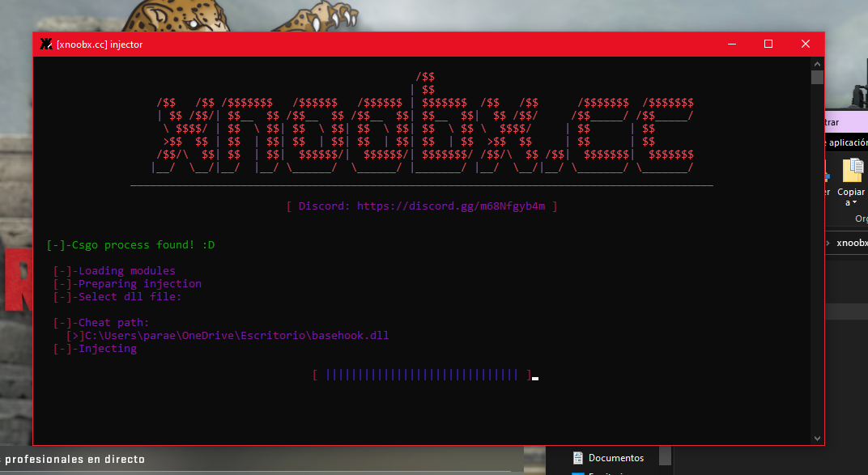Click the injector scrollbar up arrow
868x475 pixels.
(817, 63)
